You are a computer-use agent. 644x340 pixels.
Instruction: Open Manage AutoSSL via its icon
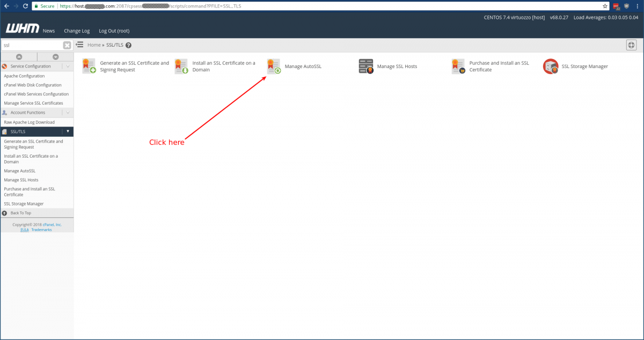click(273, 66)
